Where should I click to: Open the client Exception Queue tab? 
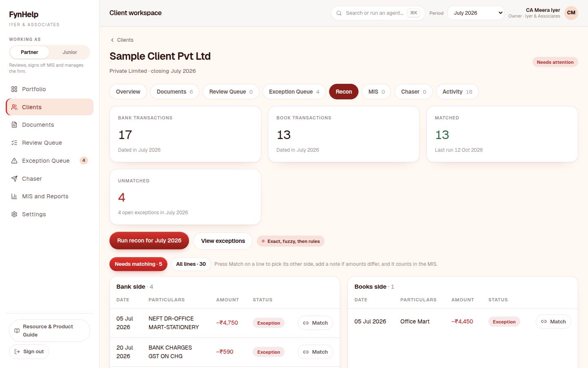click(x=294, y=92)
